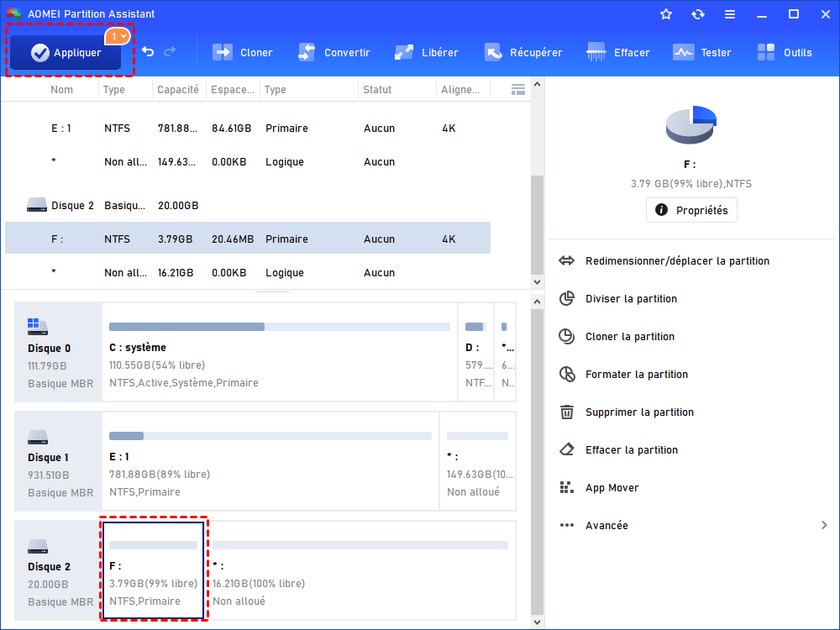Click the partition list scrollbar up arrow

(x=537, y=85)
